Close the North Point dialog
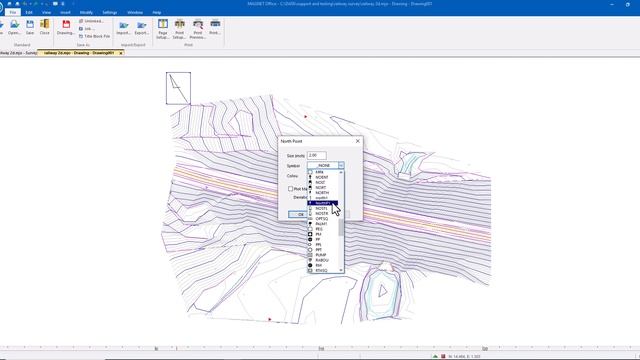This screenshot has height=360, width=640. [358, 141]
